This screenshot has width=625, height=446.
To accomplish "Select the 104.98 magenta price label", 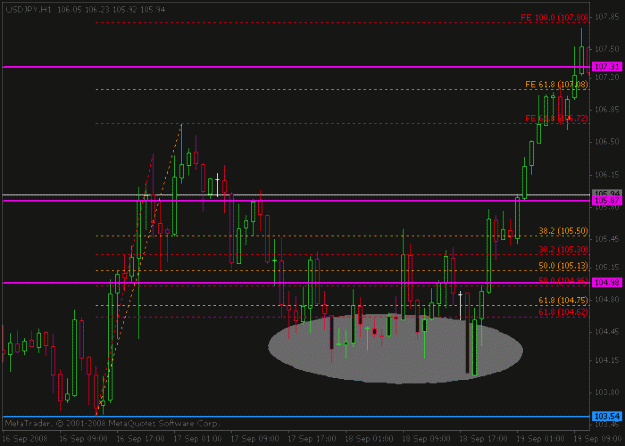I will (607, 283).
